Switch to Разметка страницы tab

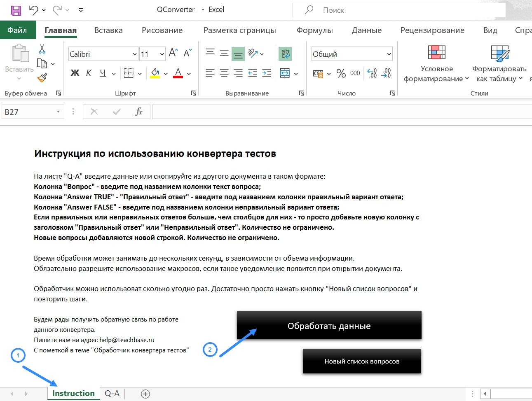pos(240,30)
